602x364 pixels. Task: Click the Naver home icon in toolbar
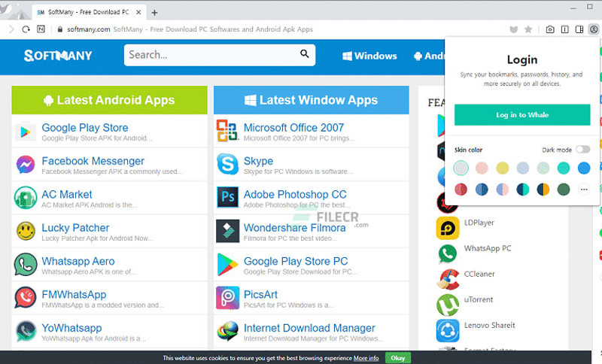(41, 29)
